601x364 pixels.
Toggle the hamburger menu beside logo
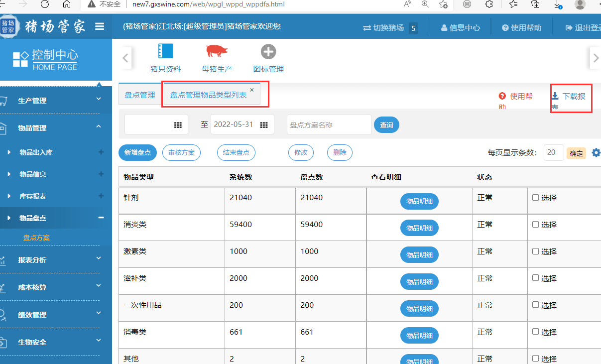[100, 27]
